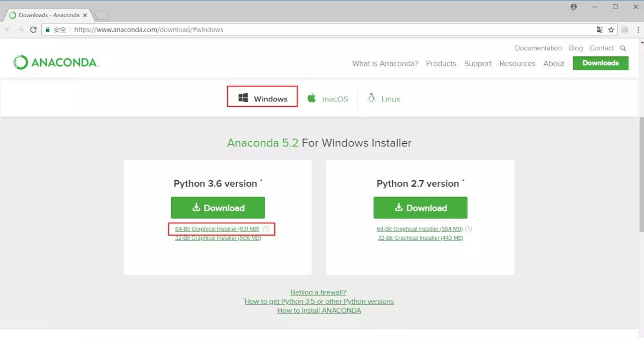The width and height of the screenshot is (644, 338).
Task: Reload the page with refresh icon
Action: (33, 30)
